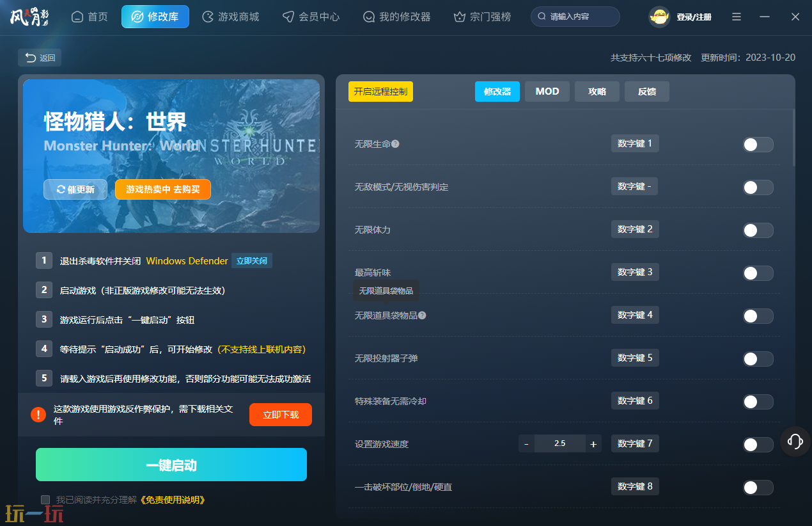
Task: Check the 我已阅读并充分理解 checkbox
Action: [x=45, y=500]
